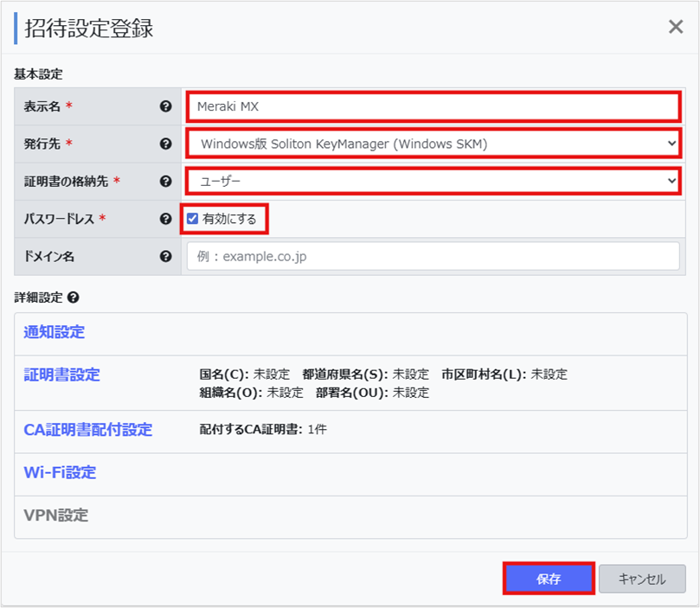Click the キャンセル cancel button
Viewport: 700px width, 608px height.
[642, 579]
